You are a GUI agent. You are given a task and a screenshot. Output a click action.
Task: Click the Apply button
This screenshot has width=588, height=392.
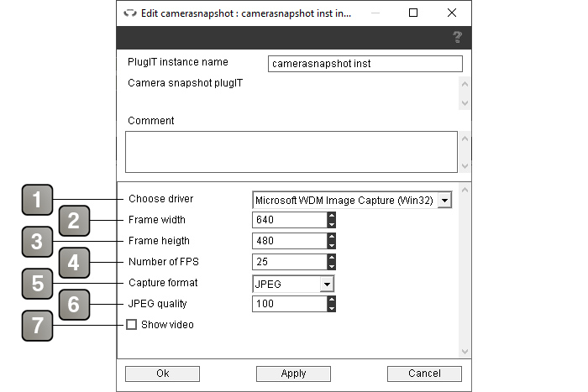[x=293, y=374]
